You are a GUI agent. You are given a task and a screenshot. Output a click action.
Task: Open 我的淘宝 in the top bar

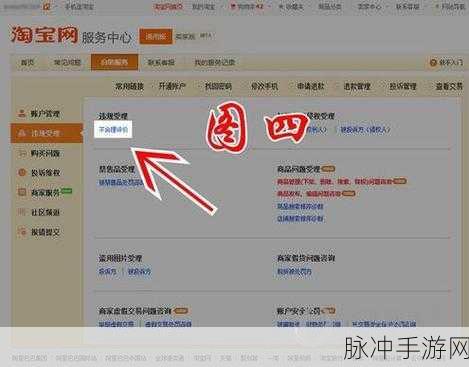pyautogui.click(x=204, y=6)
